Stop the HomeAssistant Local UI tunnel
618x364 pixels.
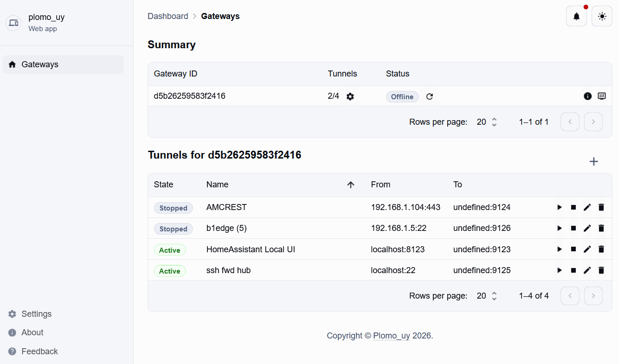coord(573,249)
